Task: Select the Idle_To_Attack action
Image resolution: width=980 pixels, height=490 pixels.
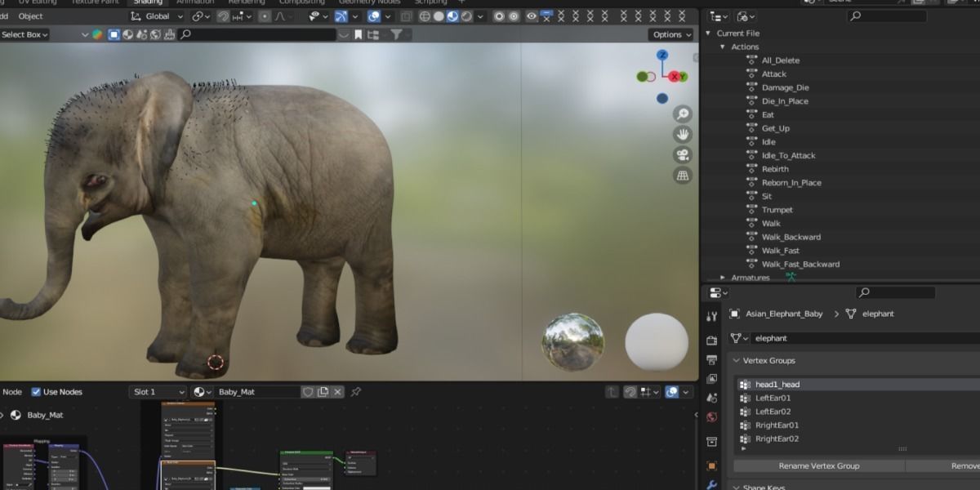Action: click(x=789, y=155)
